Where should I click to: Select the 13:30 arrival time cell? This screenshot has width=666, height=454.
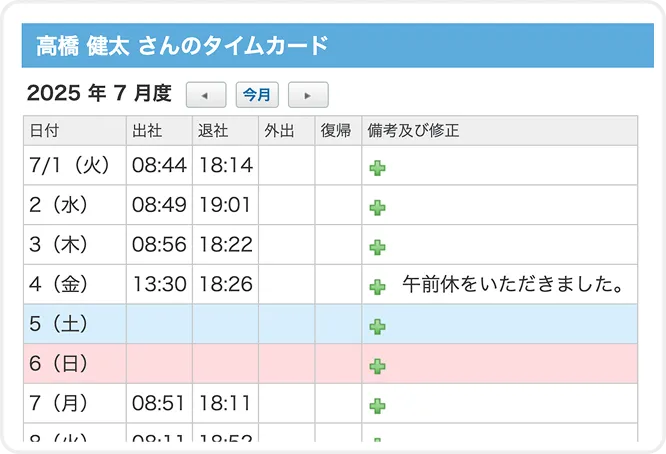click(x=159, y=284)
